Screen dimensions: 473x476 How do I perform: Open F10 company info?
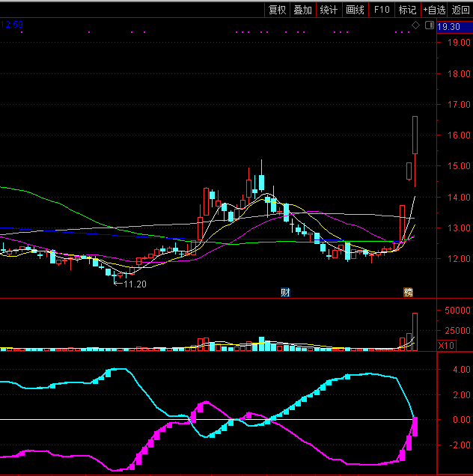382,10
